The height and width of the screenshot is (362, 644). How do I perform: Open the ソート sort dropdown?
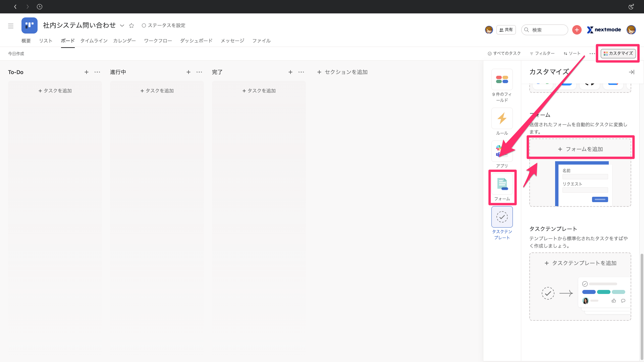(572, 54)
